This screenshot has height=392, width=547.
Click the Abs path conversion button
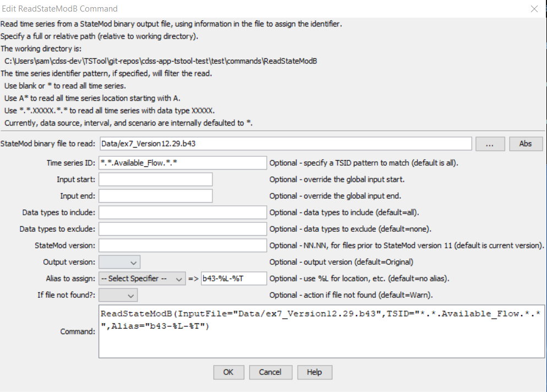pos(526,144)
